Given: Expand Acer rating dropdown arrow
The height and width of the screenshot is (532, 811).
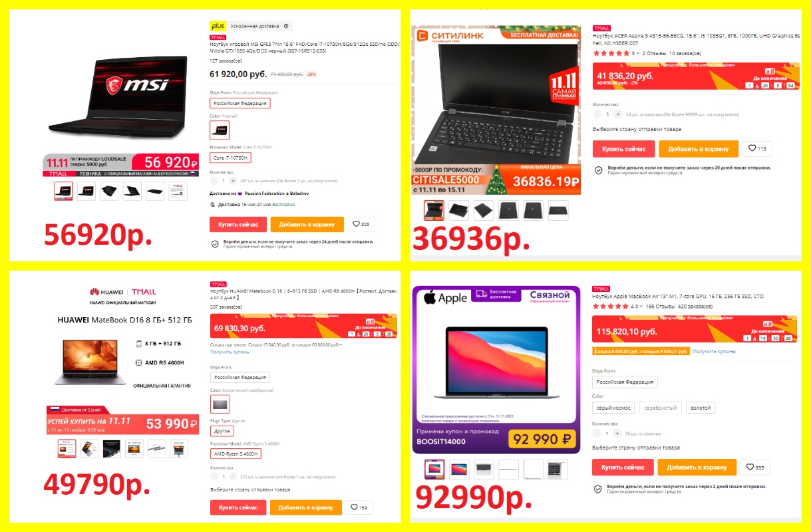Looking at the screenshot, I should click(638, 53).
